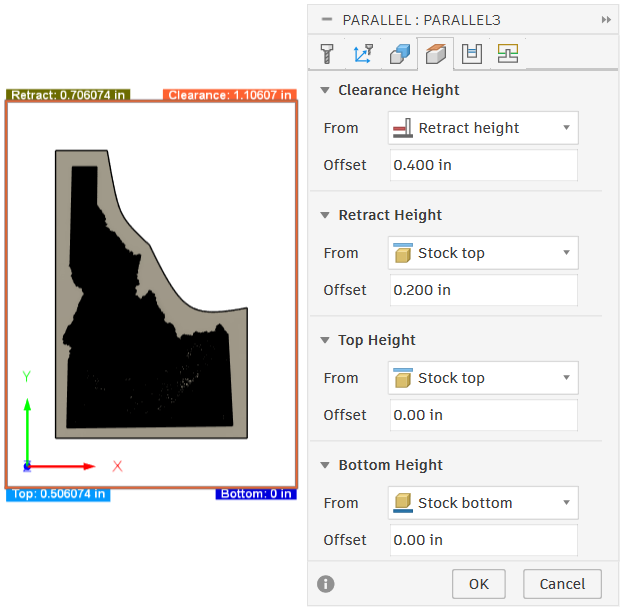Viewport: 622px width, 611px height.
Task: Confirm with the OK button
Action: tap(479, 584)
